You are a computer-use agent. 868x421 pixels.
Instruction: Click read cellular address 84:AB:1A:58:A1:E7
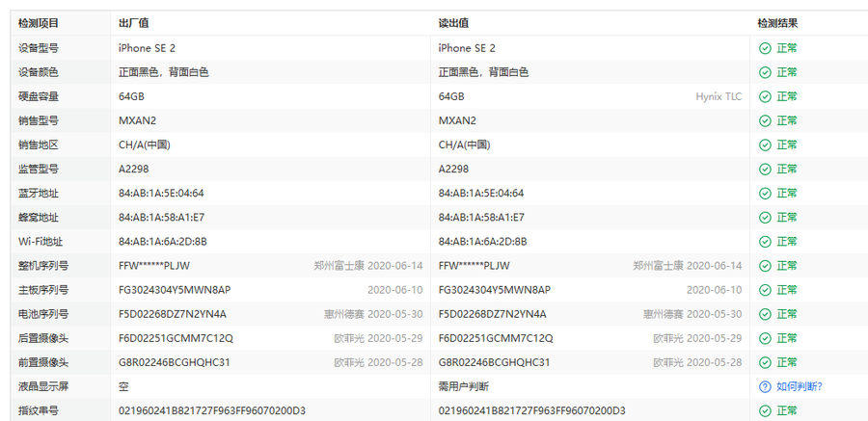tap(481, 218)
